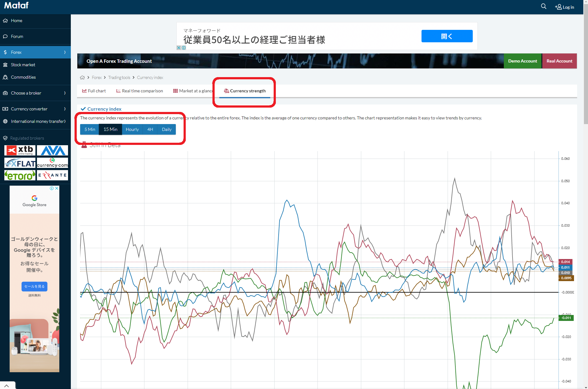Select the 4H timeframe
The height and width of the screenshot is (389, 588).
(x=150, y=129)
